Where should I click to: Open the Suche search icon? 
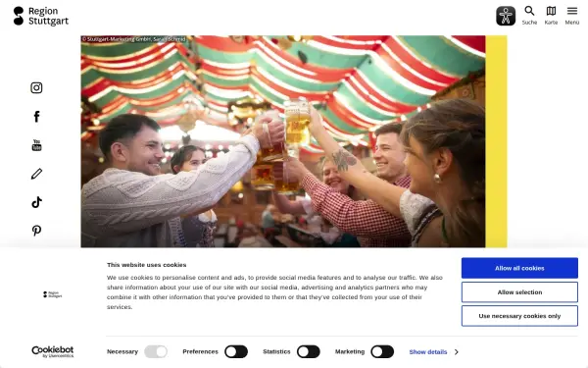point(529,16)
